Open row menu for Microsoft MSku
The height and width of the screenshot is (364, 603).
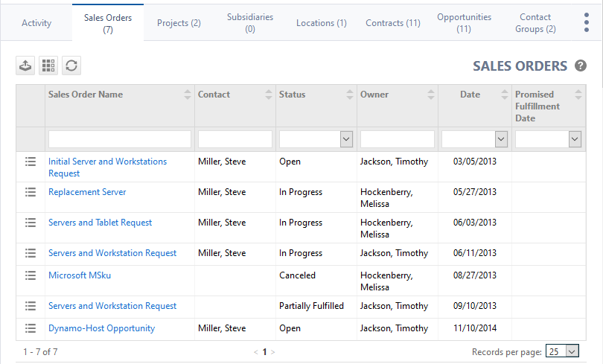[31, 275]
